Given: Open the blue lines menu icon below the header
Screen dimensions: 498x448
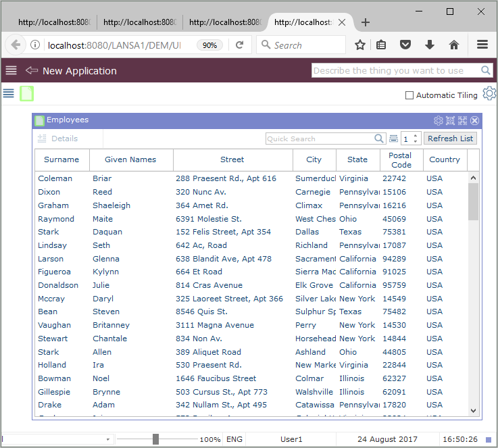Looking at the screenshot, I should (x=9, y=93).
